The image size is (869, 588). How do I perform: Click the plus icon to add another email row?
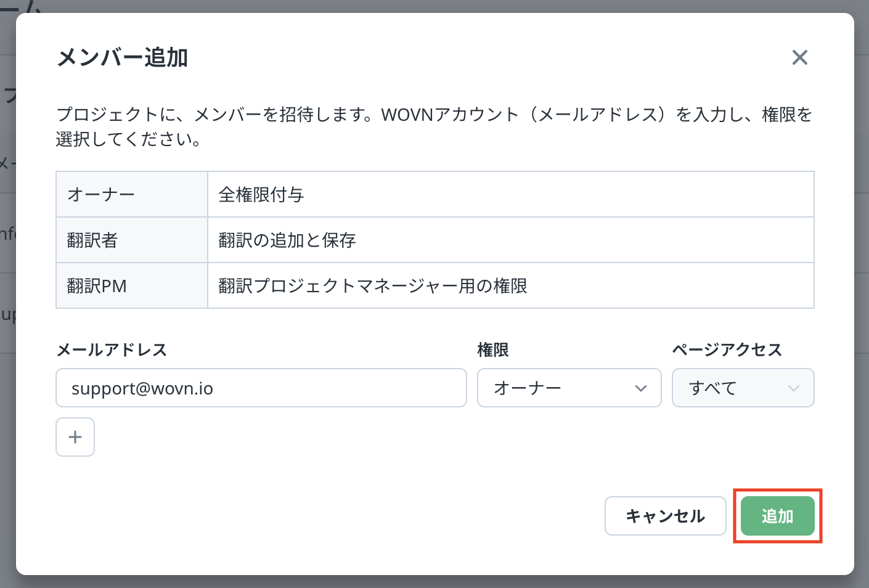pyautogui.click(x=75, y=437)
